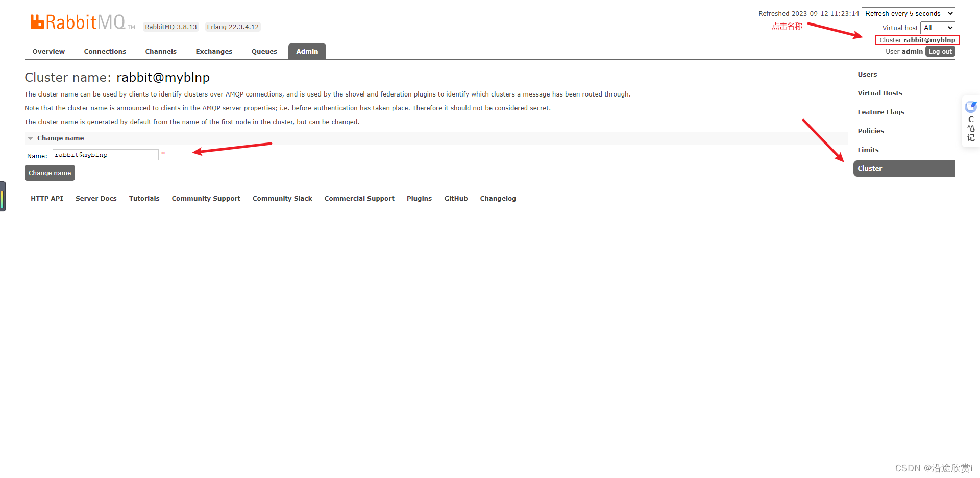The height and width of the screenshot is (478, 980).
Task: Open the GitHub footer link
Action: click(456, 198)
